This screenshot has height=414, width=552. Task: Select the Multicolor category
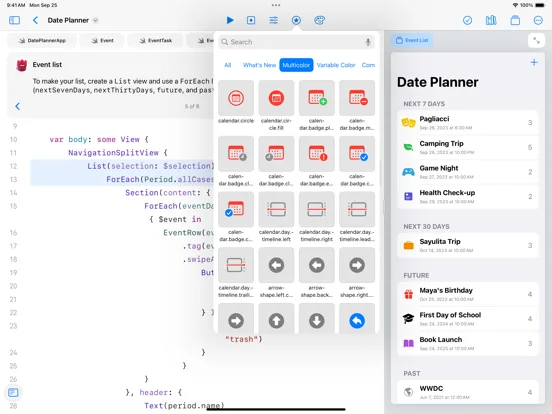[296, 65]
